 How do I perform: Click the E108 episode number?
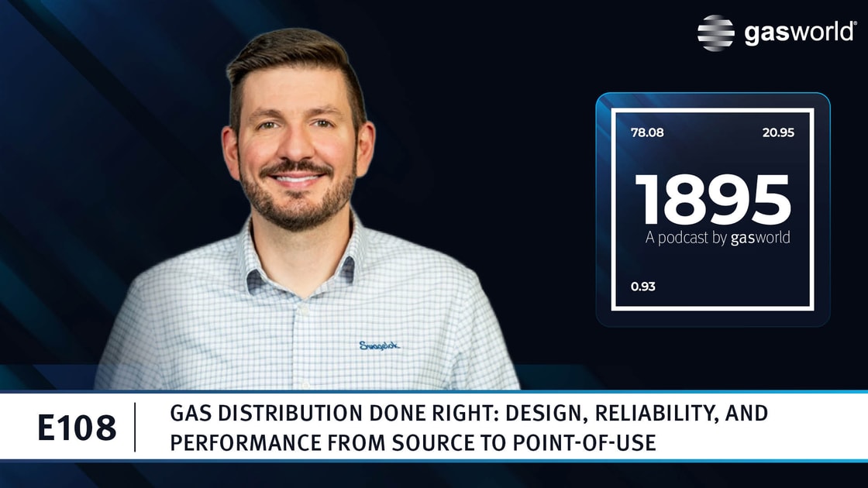point(77,428)
